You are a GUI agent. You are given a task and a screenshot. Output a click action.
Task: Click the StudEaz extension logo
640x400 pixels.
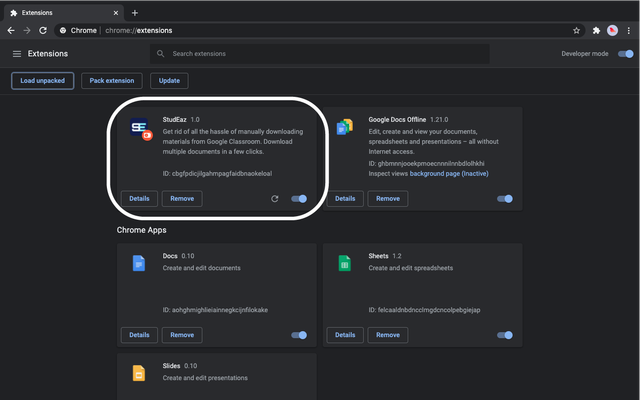[x=141, y=129]
